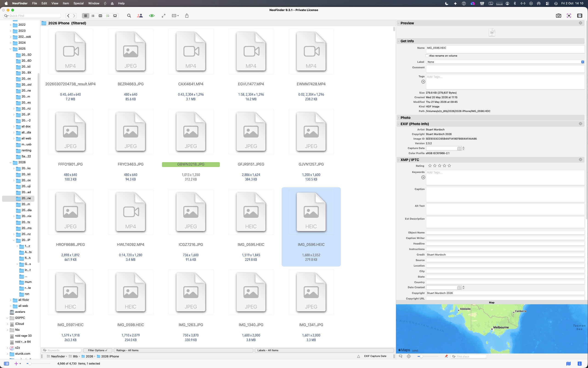Open the Item menu
Image resolution: width=588 pixels, height=368 pixels.
66,3
